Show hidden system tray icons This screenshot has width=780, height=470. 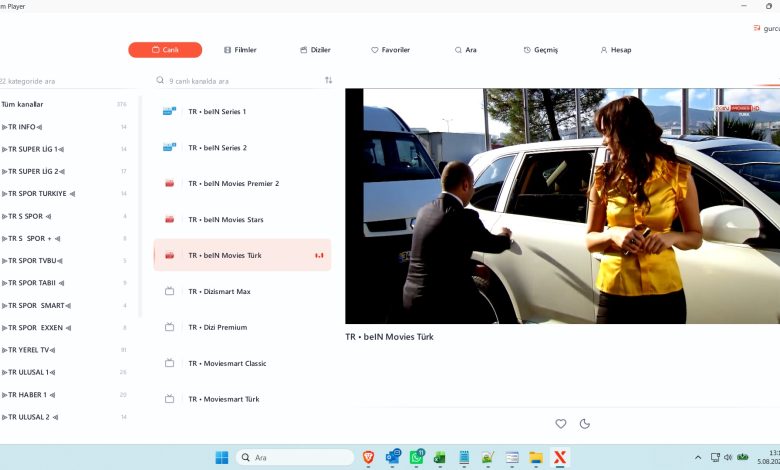[698, 457]
